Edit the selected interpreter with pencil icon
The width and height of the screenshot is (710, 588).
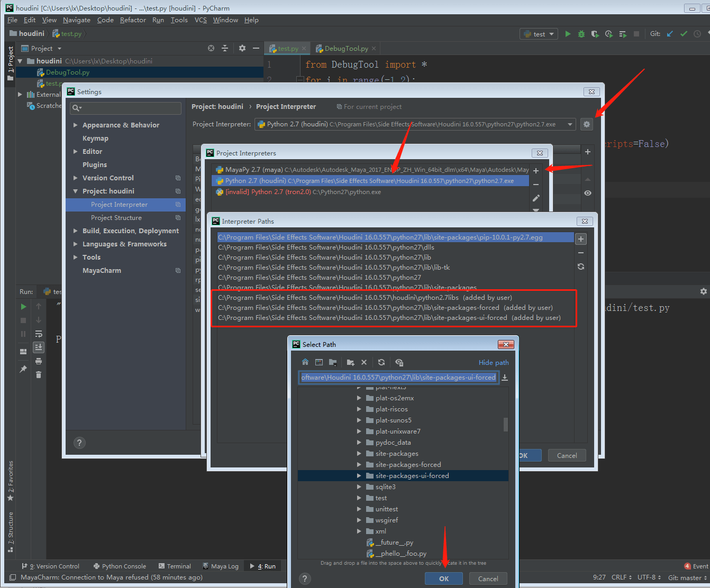536,198
